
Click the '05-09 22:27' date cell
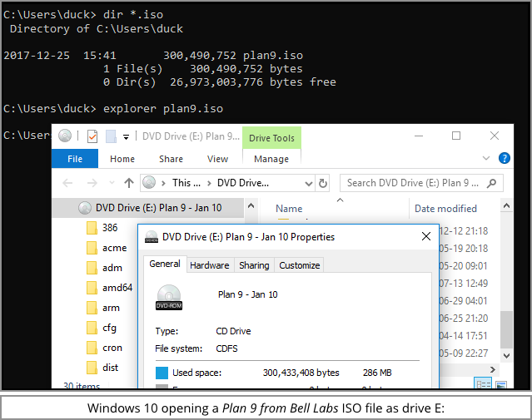[464, 353]
